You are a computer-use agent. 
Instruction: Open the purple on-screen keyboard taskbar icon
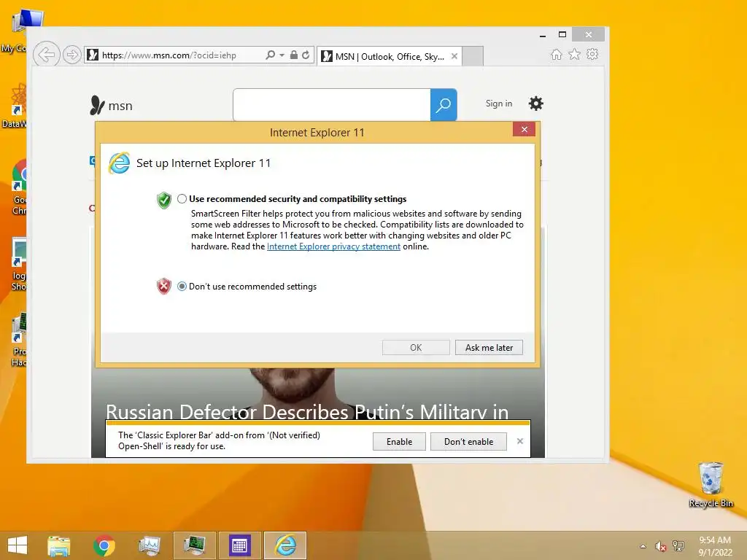tap(239, 545)
